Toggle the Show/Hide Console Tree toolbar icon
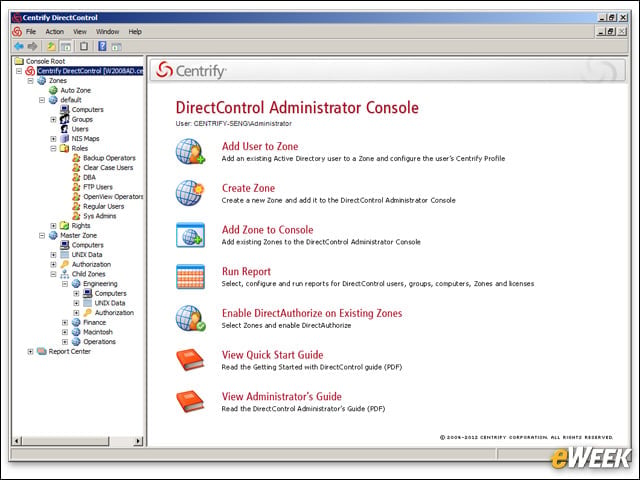This screenshot has width=640, height=480. [66, 46]
